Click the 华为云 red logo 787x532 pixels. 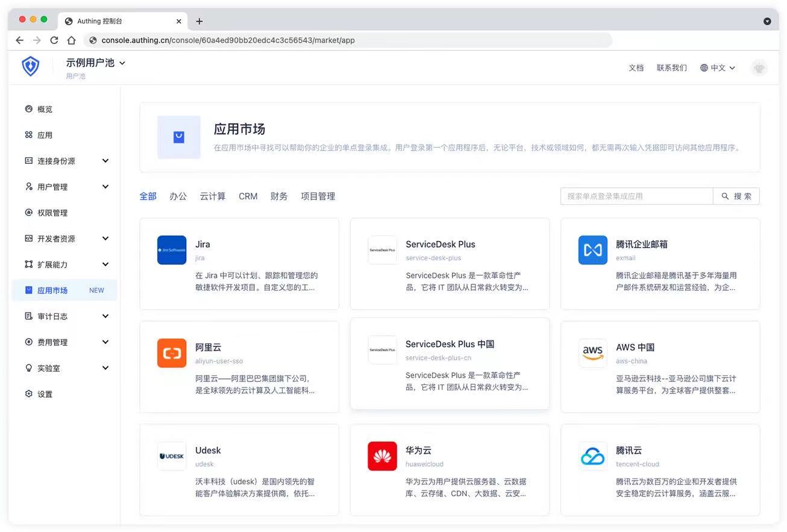pyautogui.click(x=383, y=456)
